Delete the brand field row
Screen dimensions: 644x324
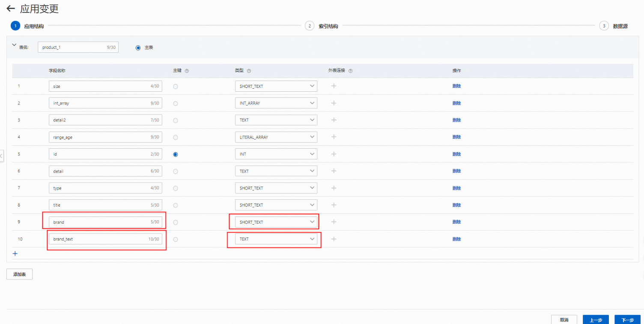pyautogui.click(x=456, y=222)
